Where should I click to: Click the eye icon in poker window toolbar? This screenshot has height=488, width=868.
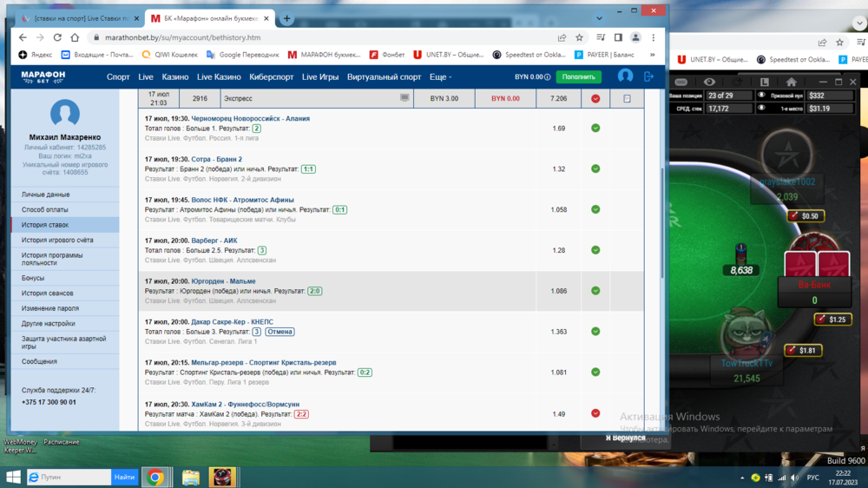(x=710, y=82)
